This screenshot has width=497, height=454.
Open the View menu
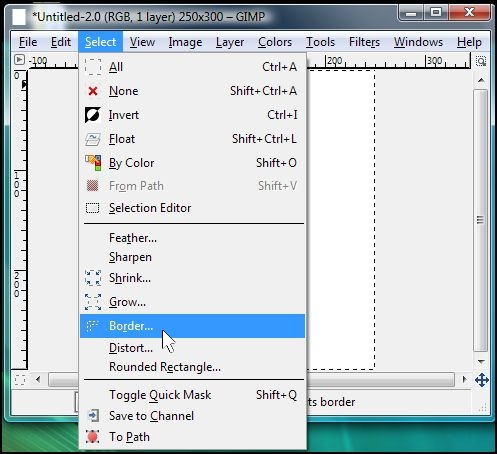142,42
